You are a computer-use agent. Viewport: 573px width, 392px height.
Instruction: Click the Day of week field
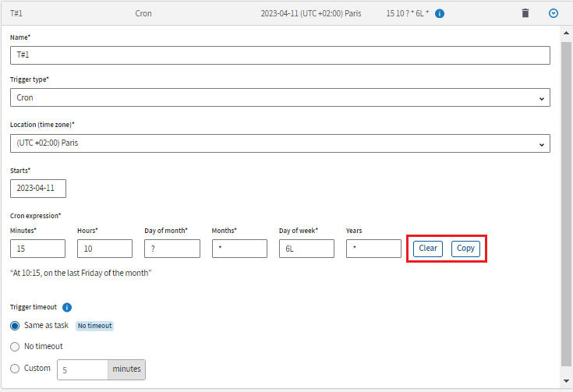pyautogui.click(x=306, y=249)
